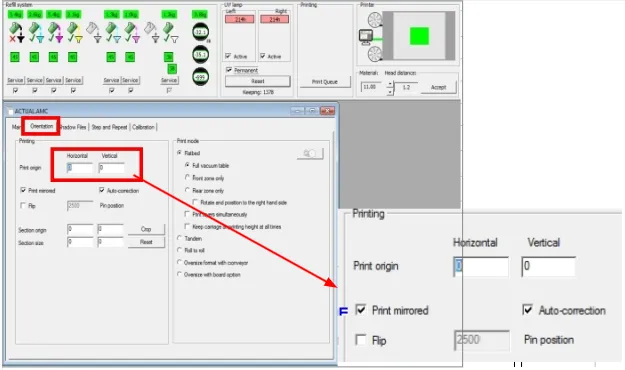Open the Step and Repeat tab
The height and width of the screenshot is (370, 625).
[x=109, y=127]
